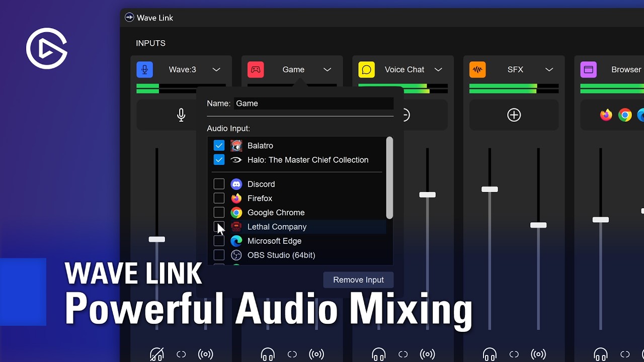The width and height of the screenshot is (644, 362).
Task: Click the "Balatro" label in the list
Action: (260, 145)
